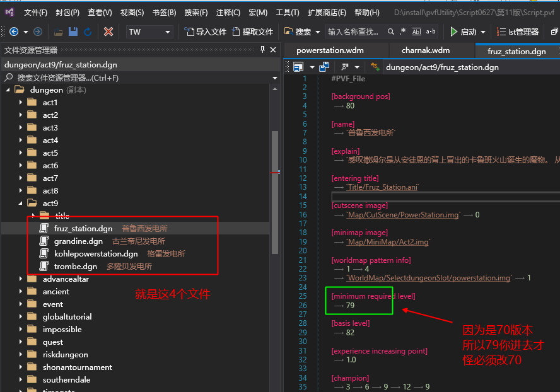The width and height of the screenshot is (560, 392).
Task: Open the 封包(P) menu
Action: point(67,13)
